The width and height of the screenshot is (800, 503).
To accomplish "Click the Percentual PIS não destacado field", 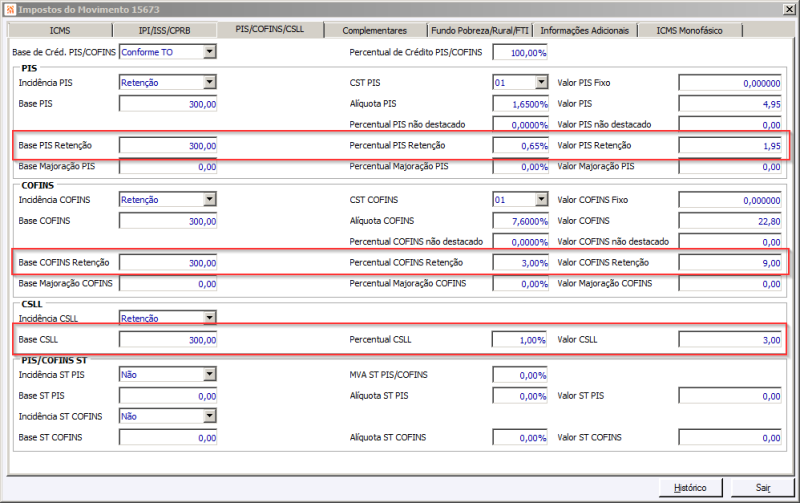I will 520,125.
